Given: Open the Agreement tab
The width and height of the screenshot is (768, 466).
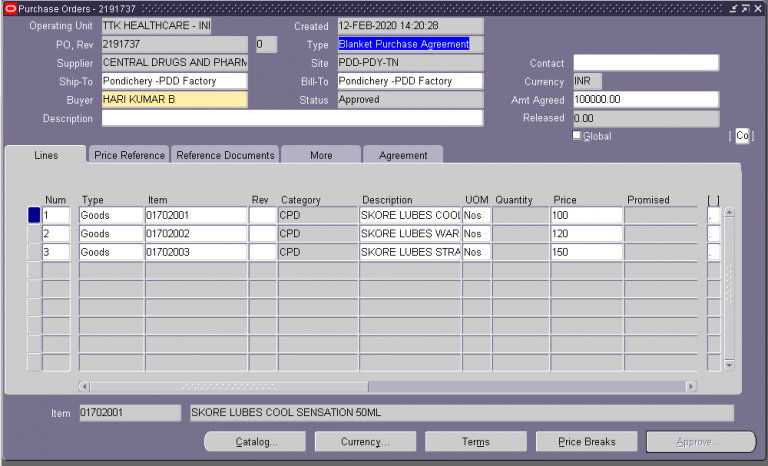Looking at the screenshot, I should click(403, 155).
